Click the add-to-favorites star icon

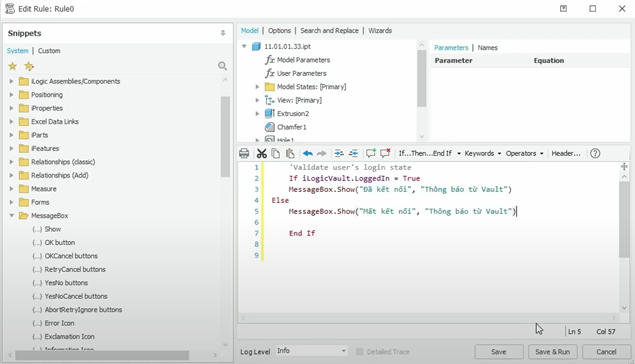tap(29, 66)
